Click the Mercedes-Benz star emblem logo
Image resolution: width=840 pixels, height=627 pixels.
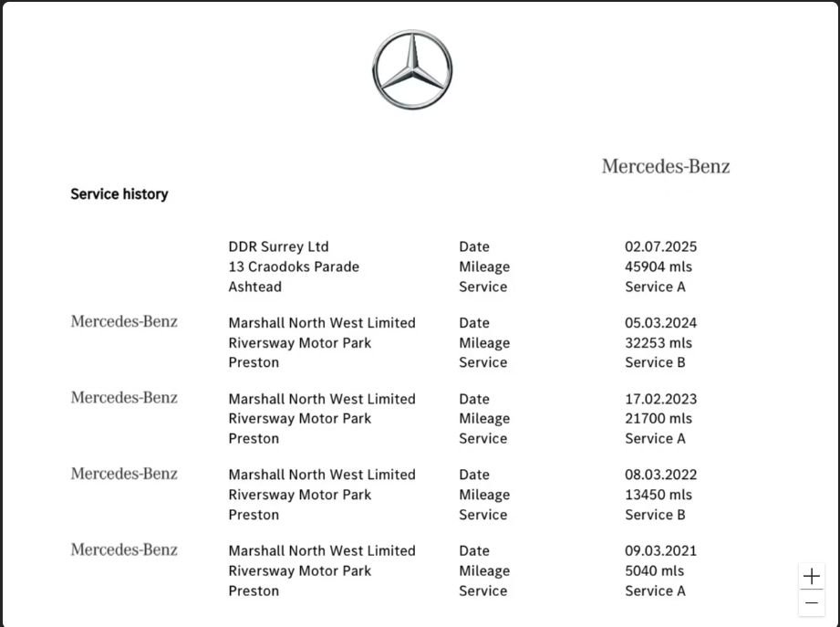click(x=412, y=69)
